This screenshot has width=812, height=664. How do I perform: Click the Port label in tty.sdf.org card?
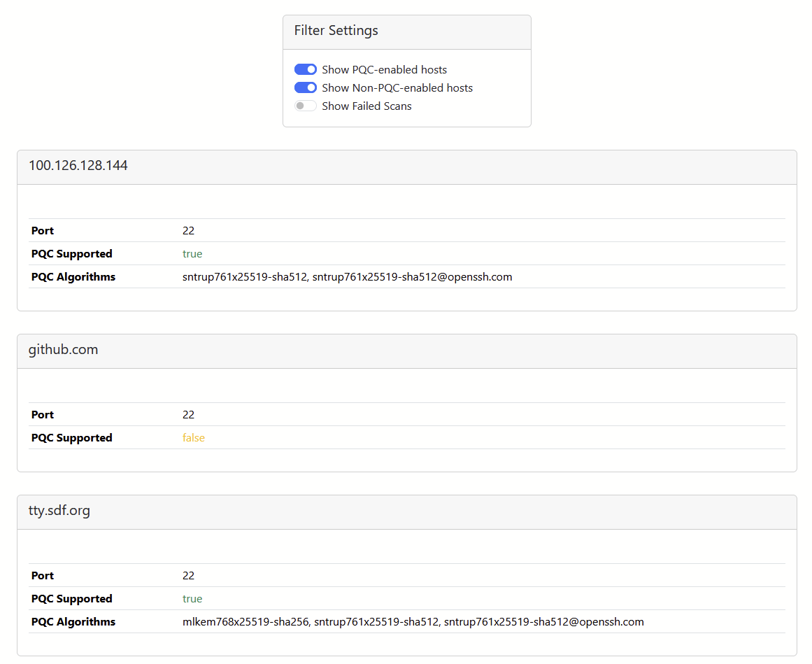43,576
